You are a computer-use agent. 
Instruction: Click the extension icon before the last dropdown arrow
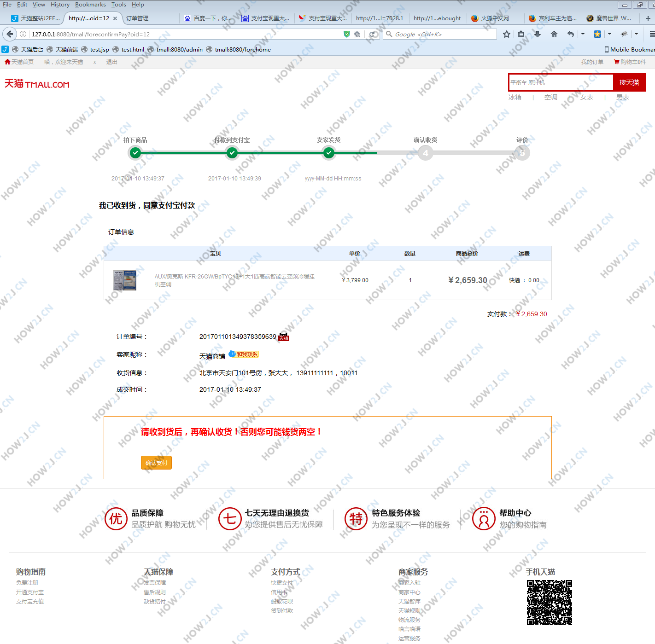click(624, 34)
